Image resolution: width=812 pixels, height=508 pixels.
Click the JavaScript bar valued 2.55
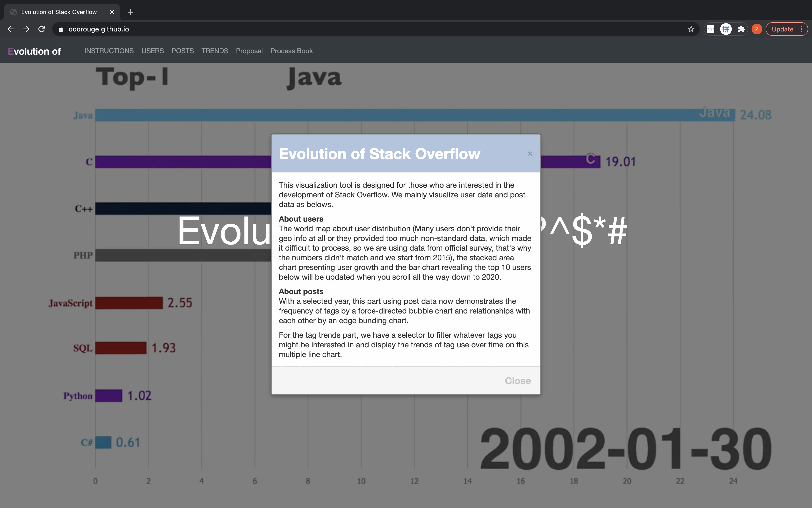pyautogui.click(x=129, y=303)
